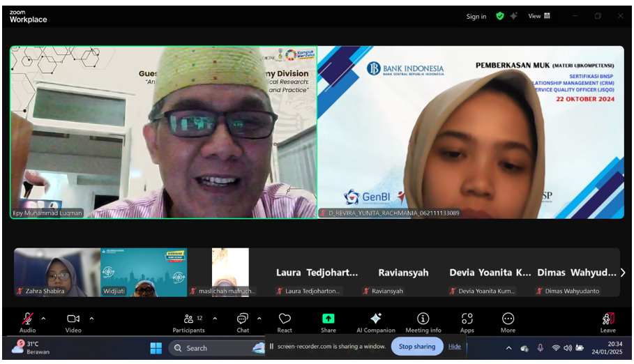Image resolution: width=634 pixels, height=364 pixels.
Task: Click D_REVIRA_YUNITA_RACHMANIA video panel
Action: click(x=471, y=132)
